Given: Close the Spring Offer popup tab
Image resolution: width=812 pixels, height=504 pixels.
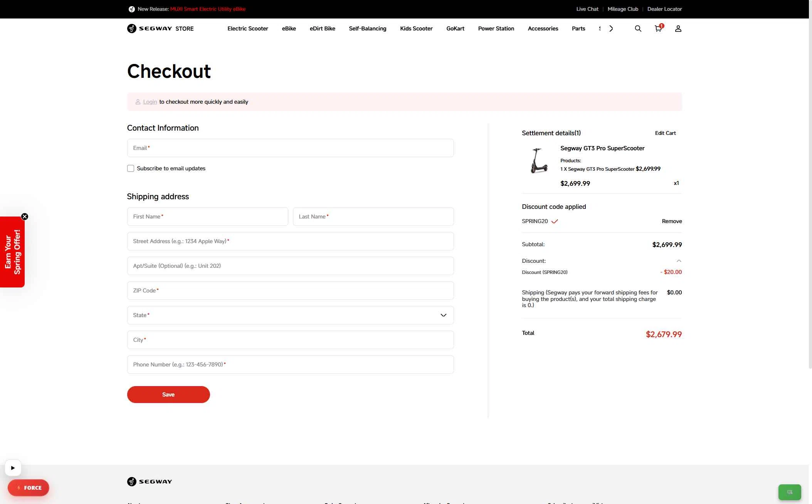Looking at the screenshot, I should (x=25, y=217).
